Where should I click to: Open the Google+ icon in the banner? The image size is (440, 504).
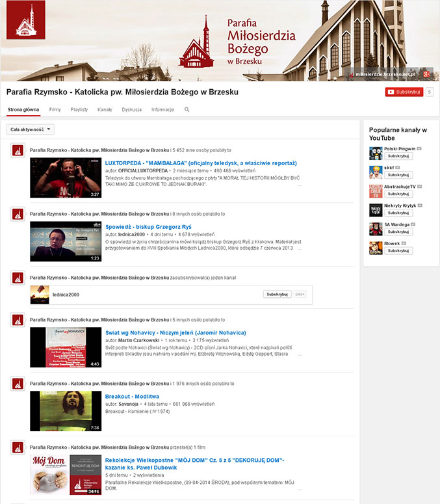tap(426, 74)
